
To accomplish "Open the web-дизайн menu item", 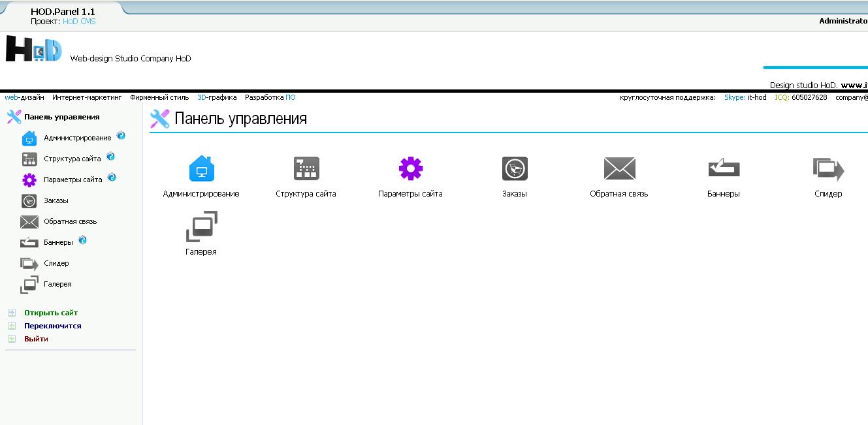I will (25, 97).
